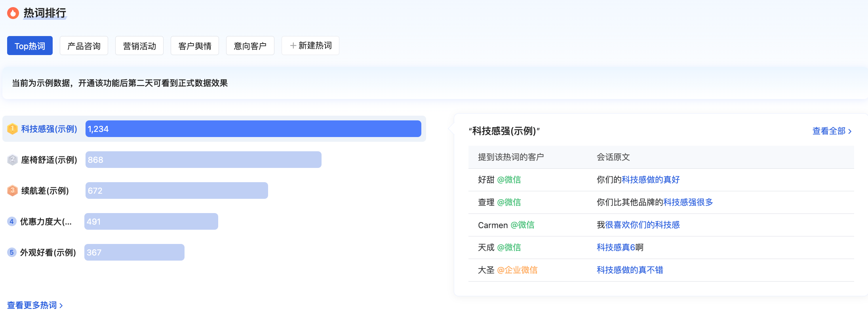Click the customer 大圣 @企业微信
Screen dimensions: 868x320
(508, 270)
